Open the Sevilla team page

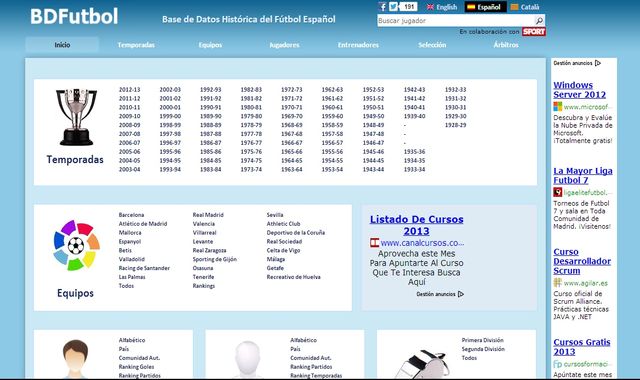[275, 215]
